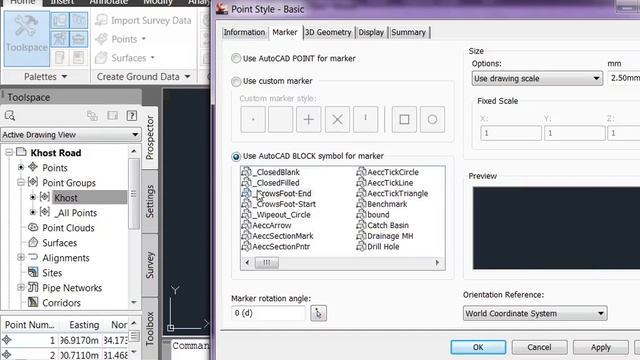Click the Pipe Networks tree icon
640x360 pixels.
tap(33, 287)
